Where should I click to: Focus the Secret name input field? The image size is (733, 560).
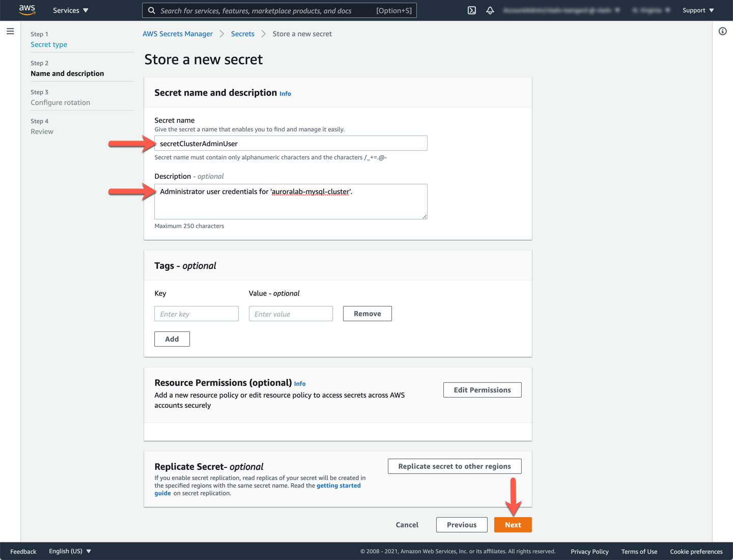click(x=291, y=144)
